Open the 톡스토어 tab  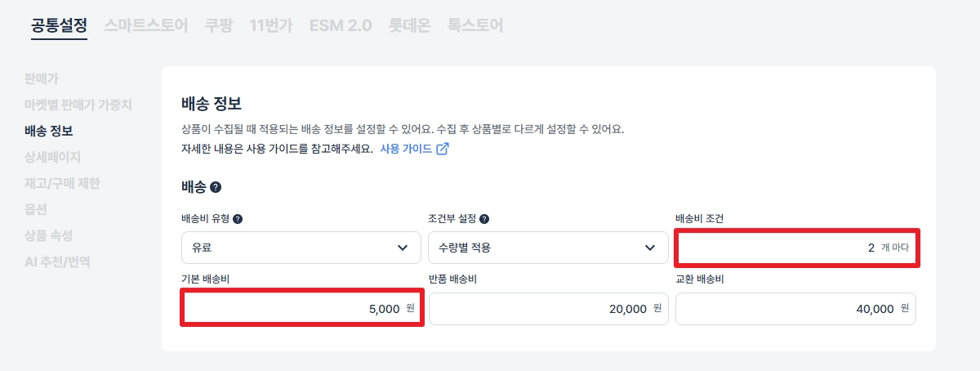[x=474, y=25]
